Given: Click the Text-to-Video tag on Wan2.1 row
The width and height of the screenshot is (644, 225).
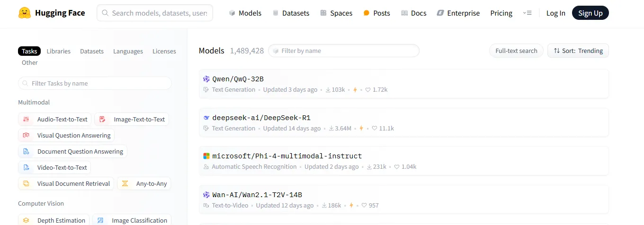Looking at the screenshot, I should tap(230, 206).
